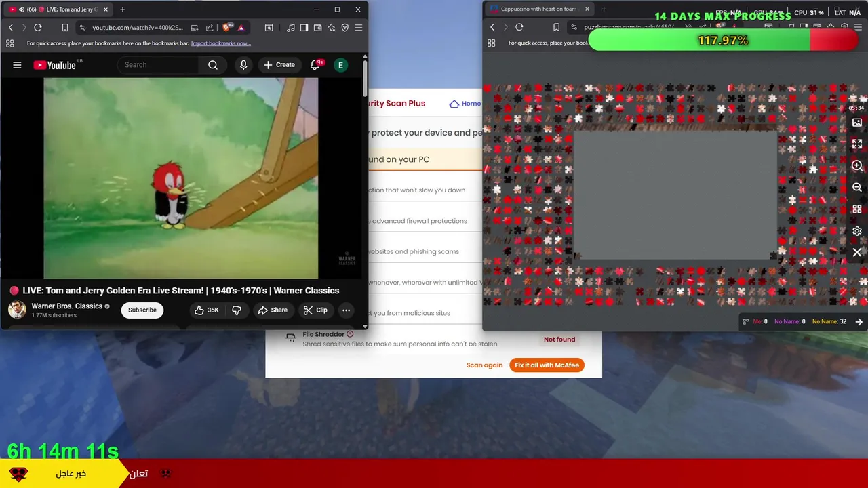
Task: Open site settings icon left of youtube.com URL
Action: point(83,28)
